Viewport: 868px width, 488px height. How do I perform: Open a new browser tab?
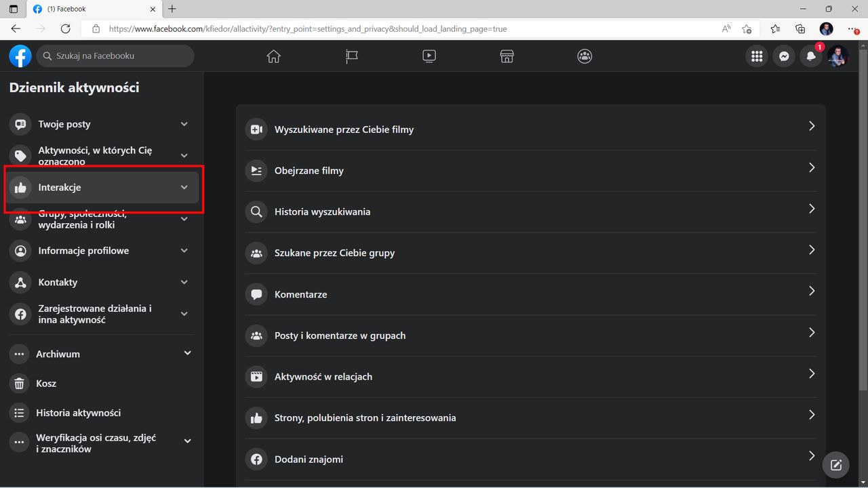click(172, 9)
